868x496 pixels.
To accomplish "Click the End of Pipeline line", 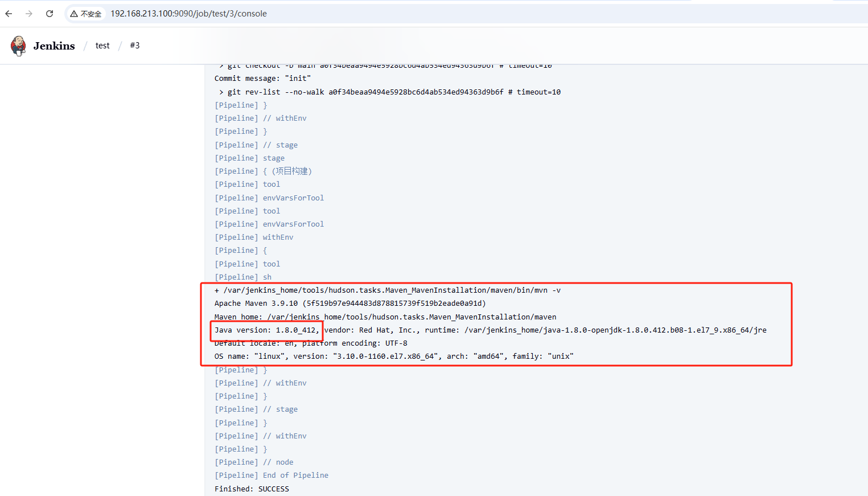I will [x=271, y=475].
